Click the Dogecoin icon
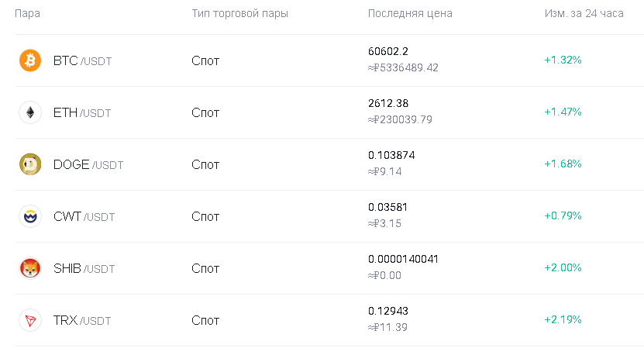 30,164
